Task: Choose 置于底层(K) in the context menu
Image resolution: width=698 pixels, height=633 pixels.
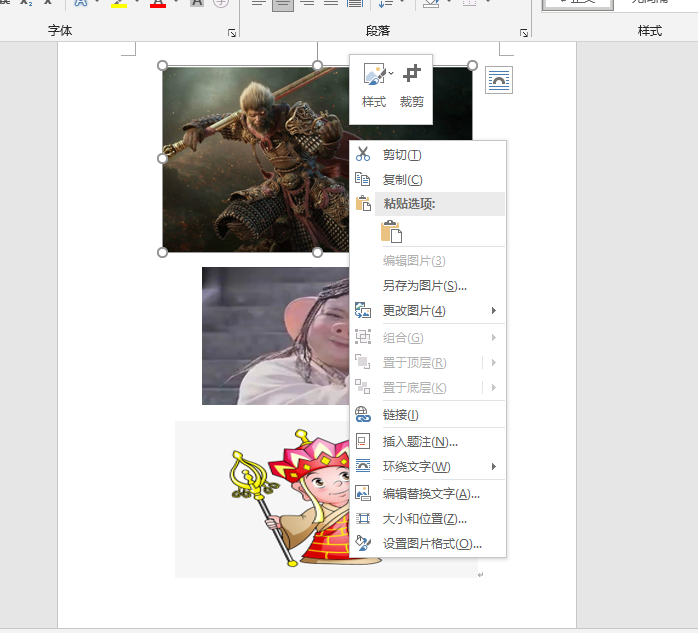Action: (x=414, y=388)
